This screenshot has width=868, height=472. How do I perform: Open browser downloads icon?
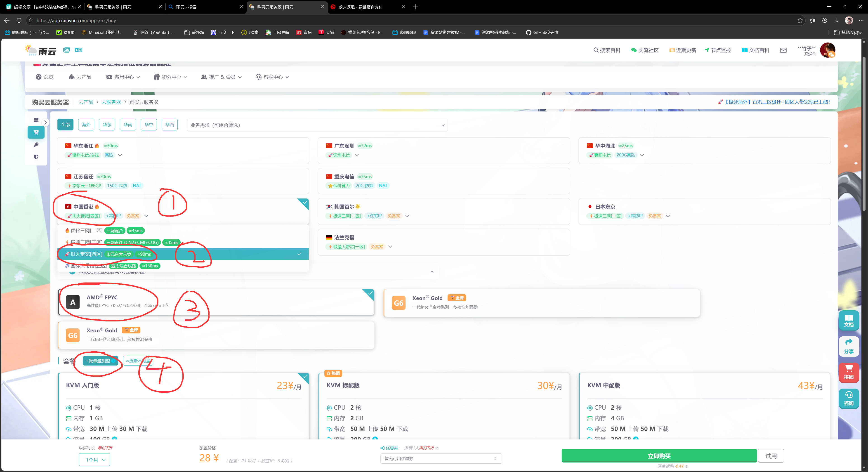[x=837, y=21]
